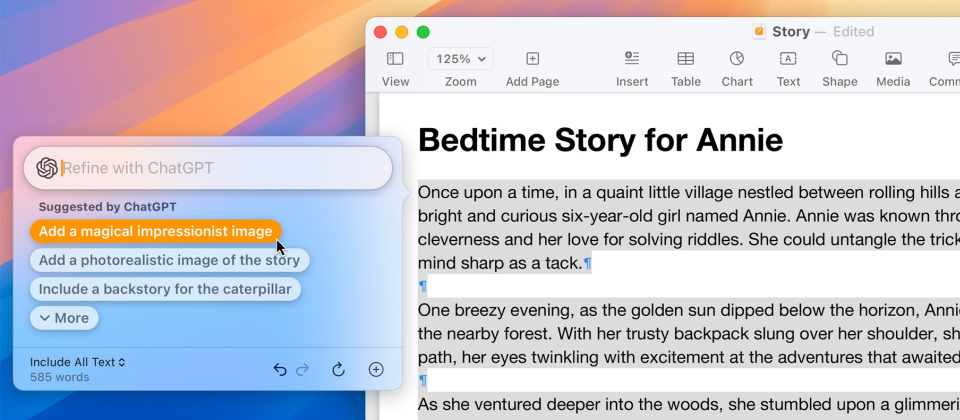Open the Chart toolbar icon
Image resolution: width=960 pixels, height=420 pixels.
(x=737, y=59)
